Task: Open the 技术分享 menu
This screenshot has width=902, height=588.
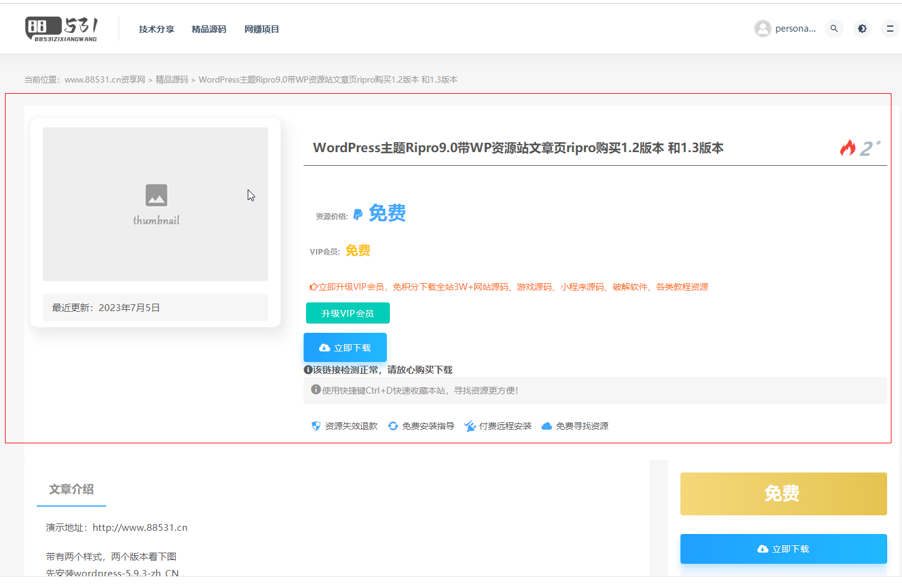Action: point(156,29)
